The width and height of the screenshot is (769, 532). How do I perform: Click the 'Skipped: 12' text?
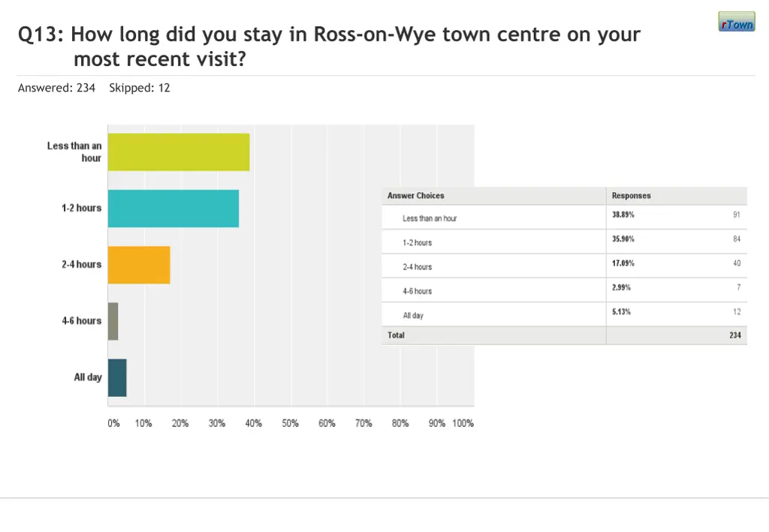[x=140, y=88]
